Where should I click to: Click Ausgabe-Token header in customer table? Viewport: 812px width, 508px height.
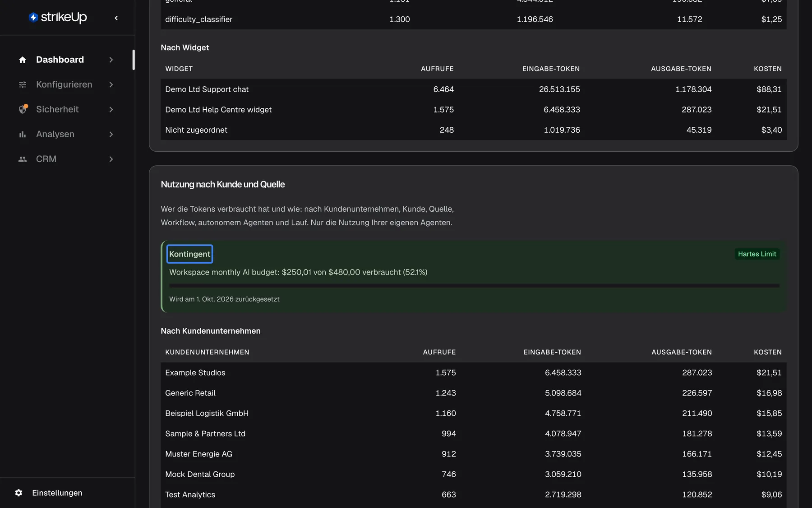682,352
